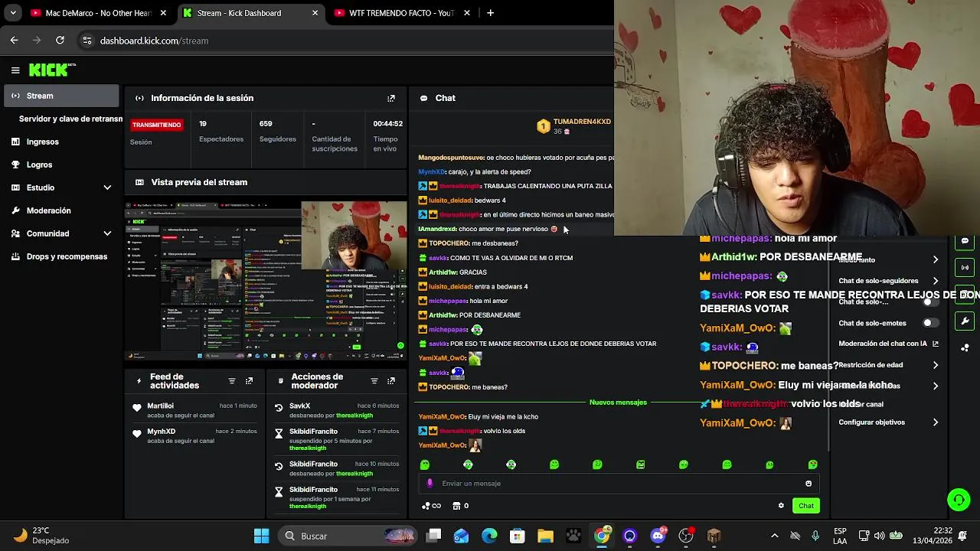Click the wrench icon in right rail
The height and width of the screenshot is (551, 980).
point(965,321)
